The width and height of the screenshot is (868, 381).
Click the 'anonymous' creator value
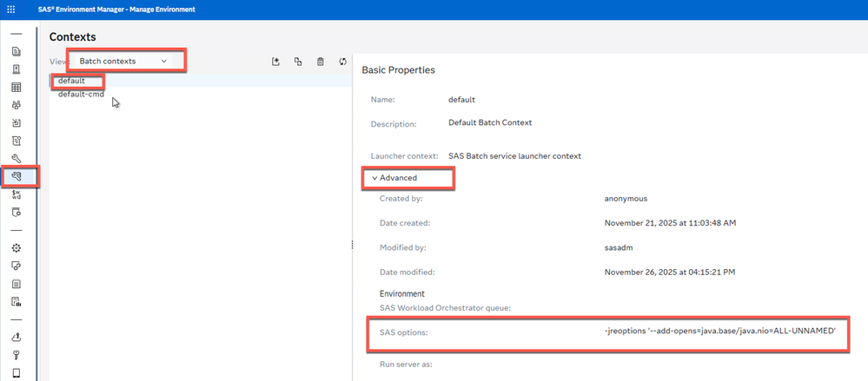pyautogui.click(x=626, y=198)
